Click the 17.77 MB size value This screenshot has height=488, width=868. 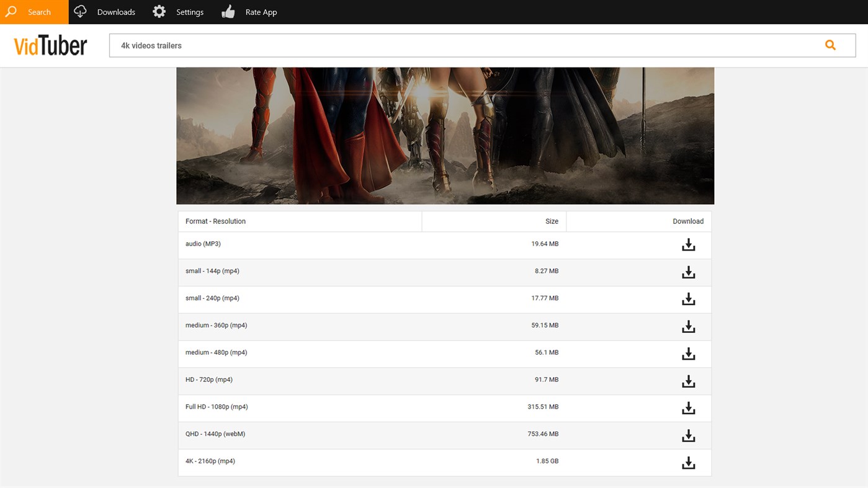(545, 298)
